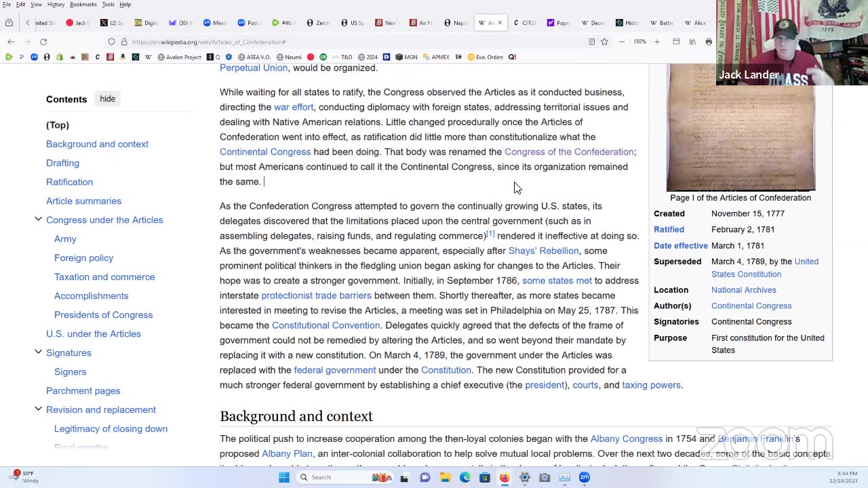Zoom in with the plus button
The image size is (868, 488).
pyautogui.click(x=656, y=42)
